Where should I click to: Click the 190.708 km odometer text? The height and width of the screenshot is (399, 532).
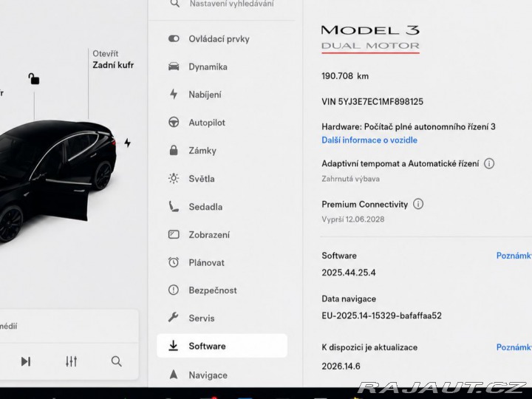345,75
